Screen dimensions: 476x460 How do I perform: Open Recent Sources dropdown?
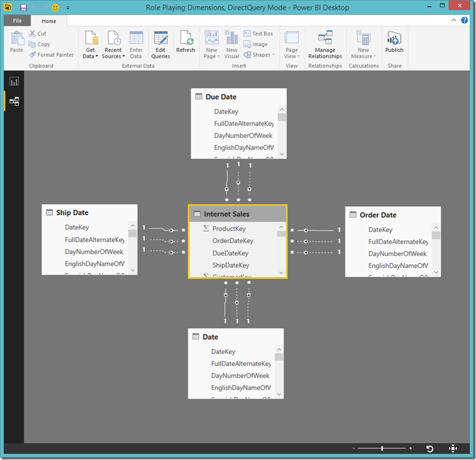(x=113, y=44)
